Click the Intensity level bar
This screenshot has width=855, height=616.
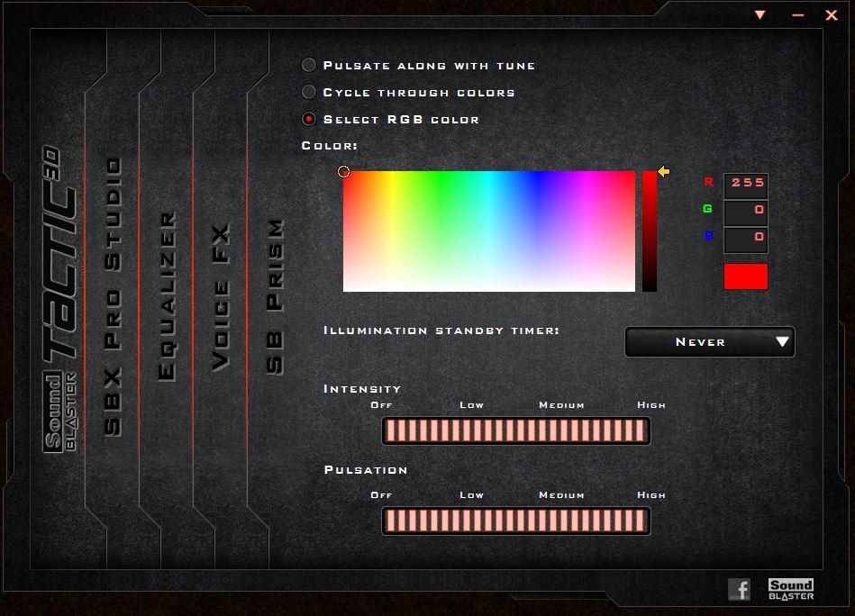[516, 430]
